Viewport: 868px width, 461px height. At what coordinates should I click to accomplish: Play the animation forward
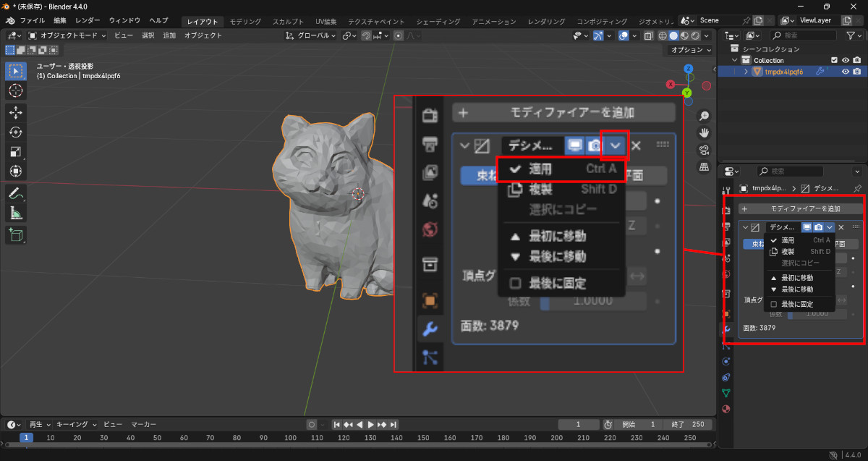[x=371, y=424]
